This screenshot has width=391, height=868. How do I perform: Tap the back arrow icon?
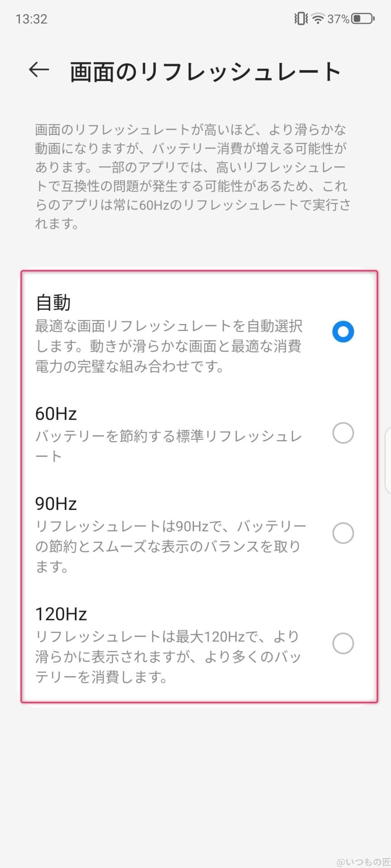pos(39,70)
